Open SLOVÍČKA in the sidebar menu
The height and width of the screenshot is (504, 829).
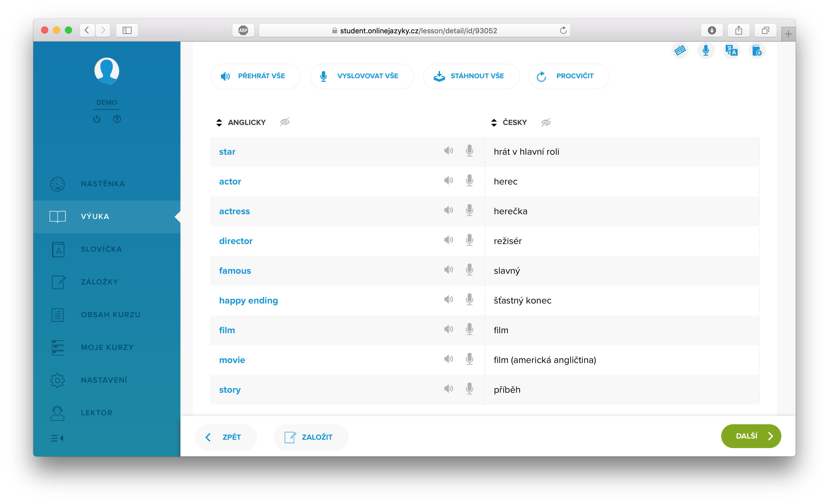(x=101, y=249)
